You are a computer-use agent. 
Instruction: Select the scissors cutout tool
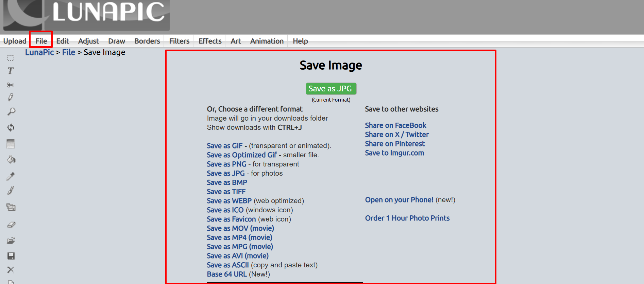pyautogui.click(x=11, y=85)
